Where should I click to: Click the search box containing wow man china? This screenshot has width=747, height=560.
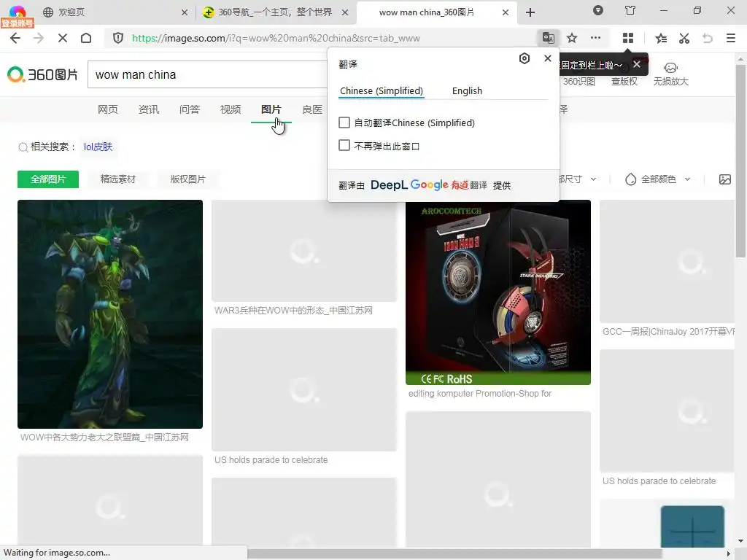(x=208, y=75)
